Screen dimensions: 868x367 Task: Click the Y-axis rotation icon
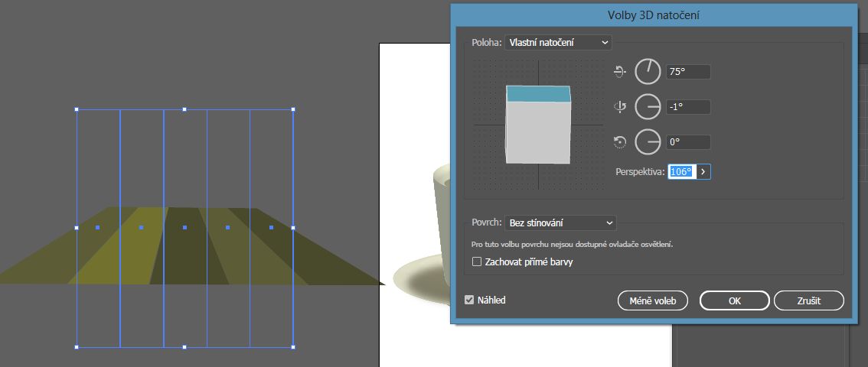tap(620, 107)
